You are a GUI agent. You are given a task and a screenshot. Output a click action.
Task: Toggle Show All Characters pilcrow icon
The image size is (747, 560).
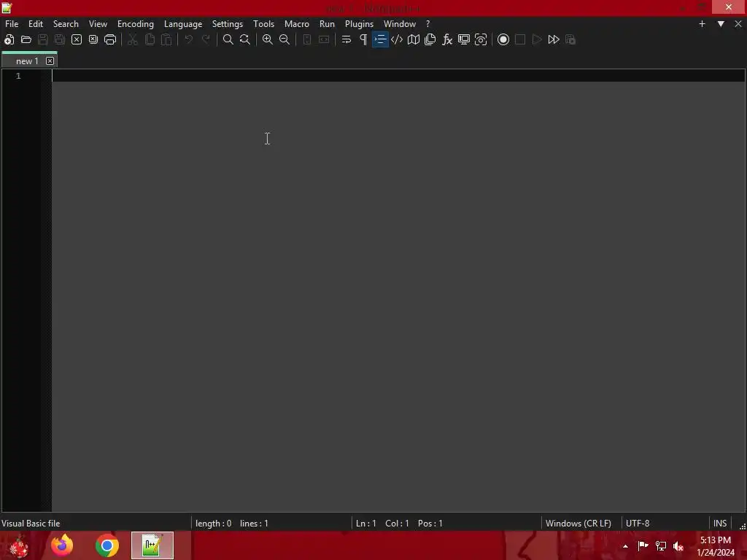[x=363, y=39]
